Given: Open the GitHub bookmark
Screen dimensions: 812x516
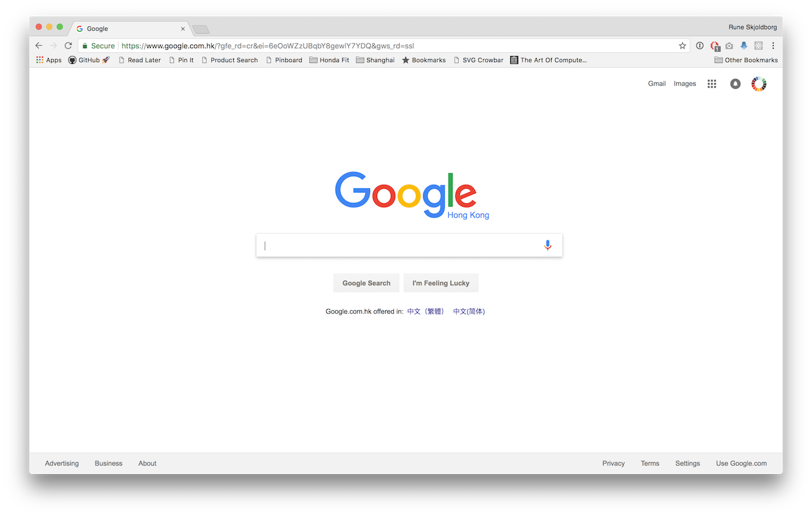Looking at the screenshot, I should point(89,60).
